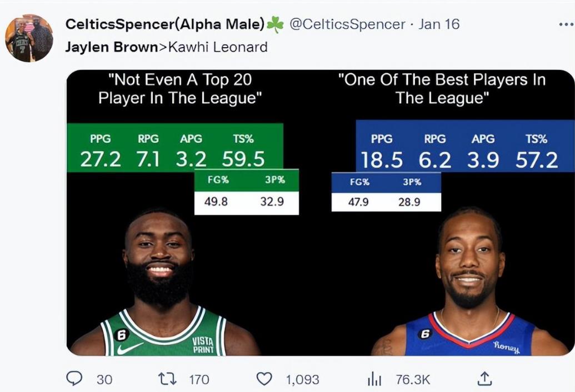Open the three-dot more options menu
The width and height of the screenshot is (575, 392).
566,24
